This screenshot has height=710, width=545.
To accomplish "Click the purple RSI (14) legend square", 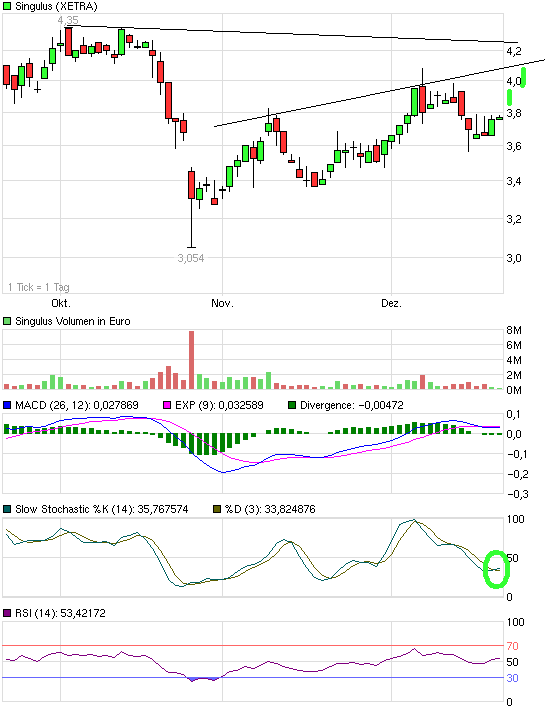I will tap(7, 613).
